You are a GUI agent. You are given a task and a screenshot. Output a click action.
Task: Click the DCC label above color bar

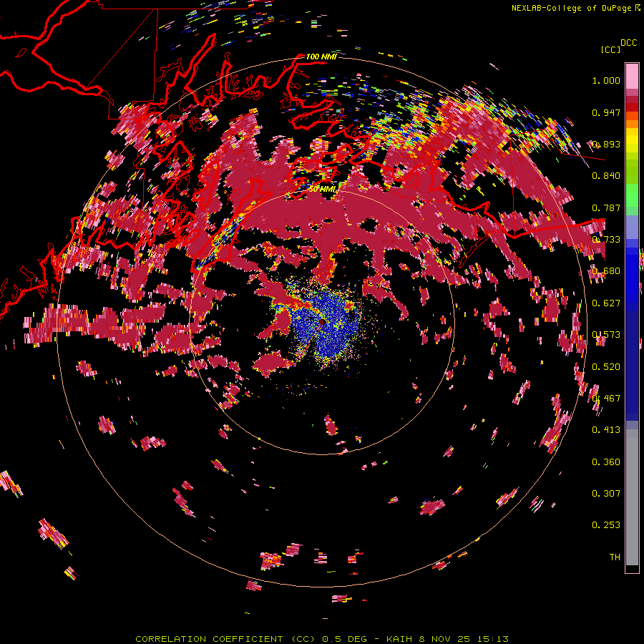point(629,43)
